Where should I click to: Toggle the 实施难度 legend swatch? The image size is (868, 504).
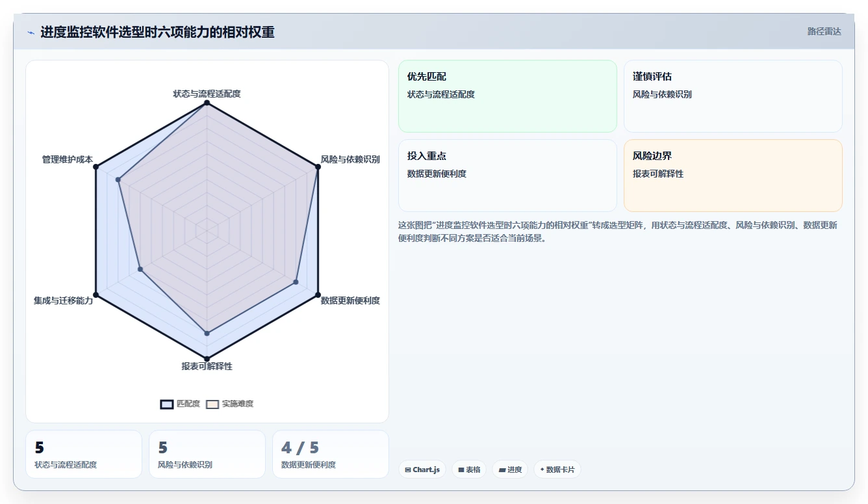[212, 404]
